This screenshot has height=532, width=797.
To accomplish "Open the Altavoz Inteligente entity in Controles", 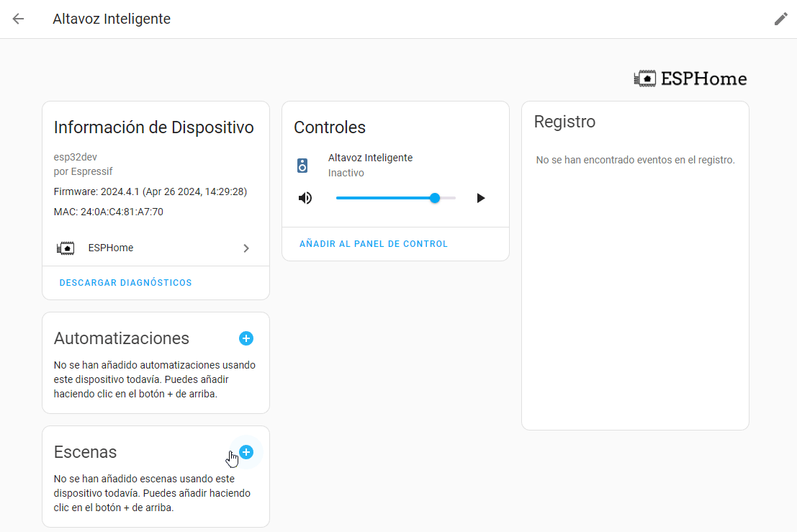I will [370, 158].
